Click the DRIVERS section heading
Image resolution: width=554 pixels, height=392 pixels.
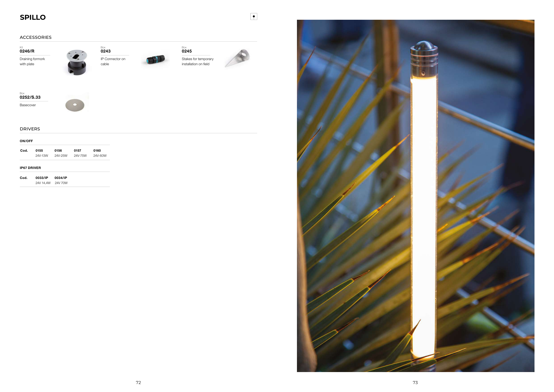point(30,129)
